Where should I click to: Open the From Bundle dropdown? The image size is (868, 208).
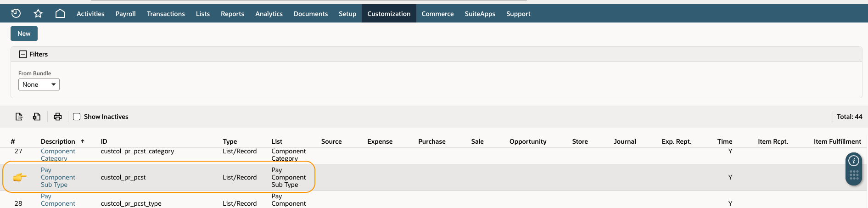click(39, 84)
